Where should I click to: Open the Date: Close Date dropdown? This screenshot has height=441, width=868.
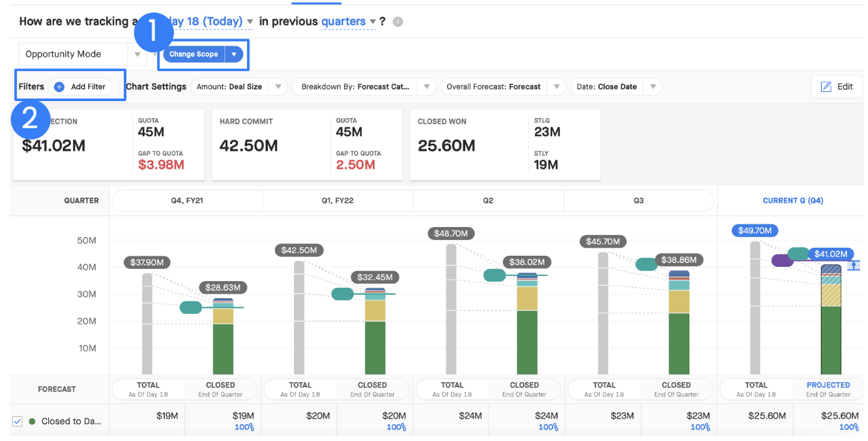[x=616, y=86]
